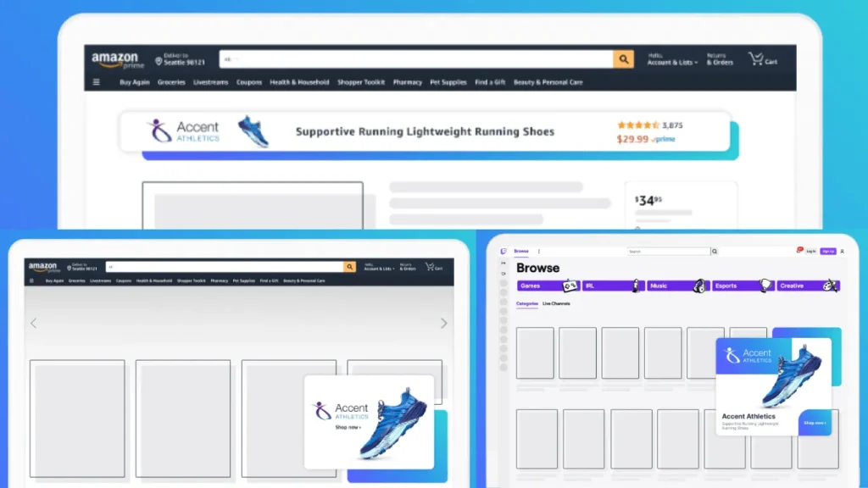Click the Search field in the Twitch window
This screenshot has height=488, width=868.
coord(669,252)
